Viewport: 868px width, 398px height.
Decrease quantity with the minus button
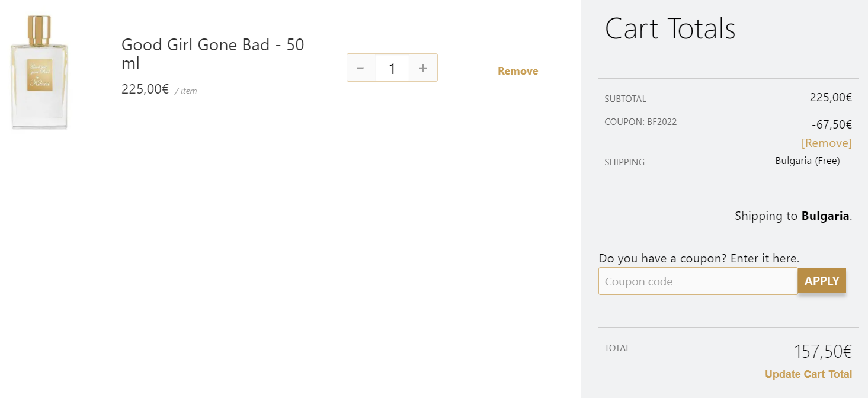(x=360, y=68)
